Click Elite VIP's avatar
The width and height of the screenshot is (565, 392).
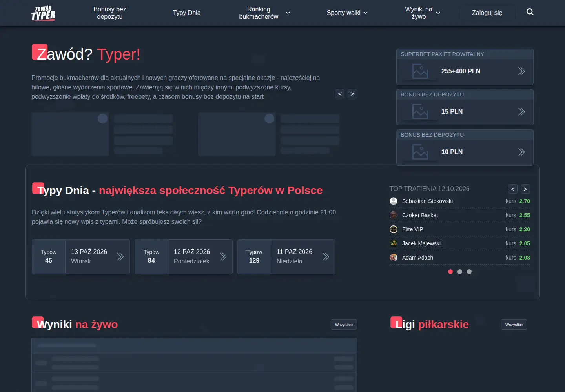pos(394,229)
